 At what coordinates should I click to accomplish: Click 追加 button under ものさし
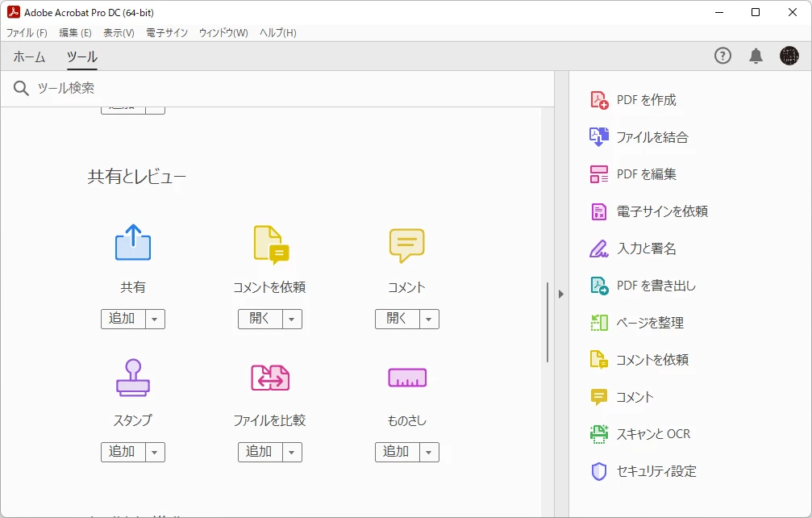398,452
